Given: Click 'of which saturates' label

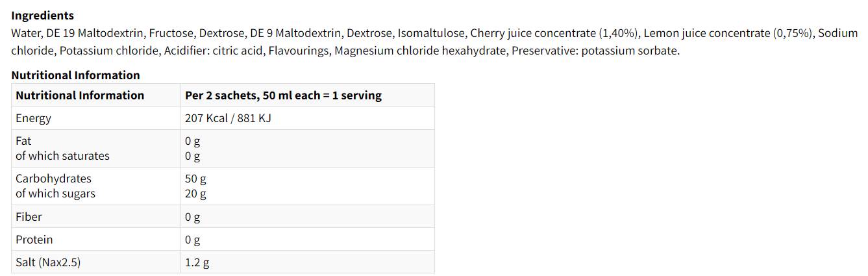Looking at the screenshot, I should coord(62,156).
